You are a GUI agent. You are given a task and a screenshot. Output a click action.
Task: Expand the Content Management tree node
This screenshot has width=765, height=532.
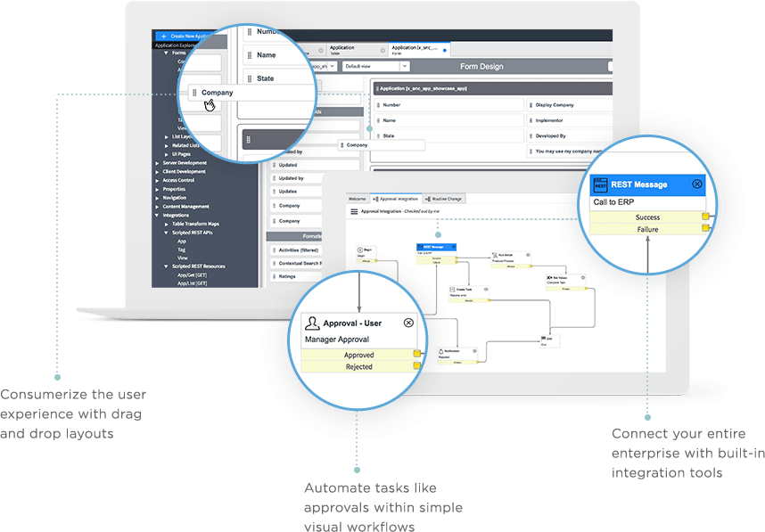[x=157, y=207]
